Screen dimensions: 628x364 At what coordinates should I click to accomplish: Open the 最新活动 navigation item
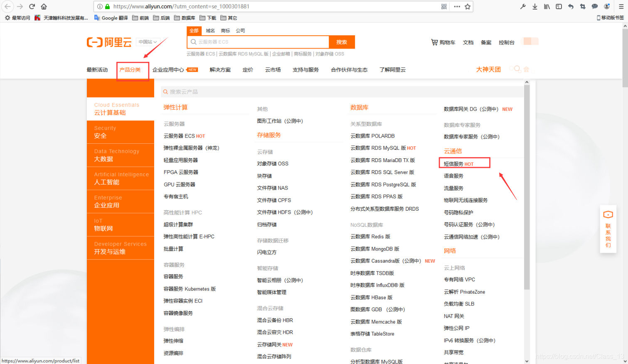tap(97, 70)
